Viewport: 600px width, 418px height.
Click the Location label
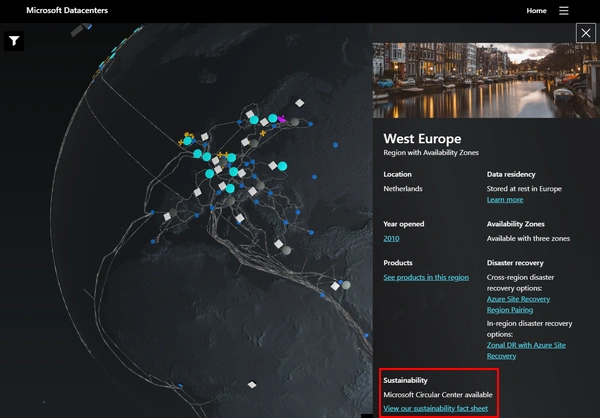pyautogui.click(x=398, y=174)
